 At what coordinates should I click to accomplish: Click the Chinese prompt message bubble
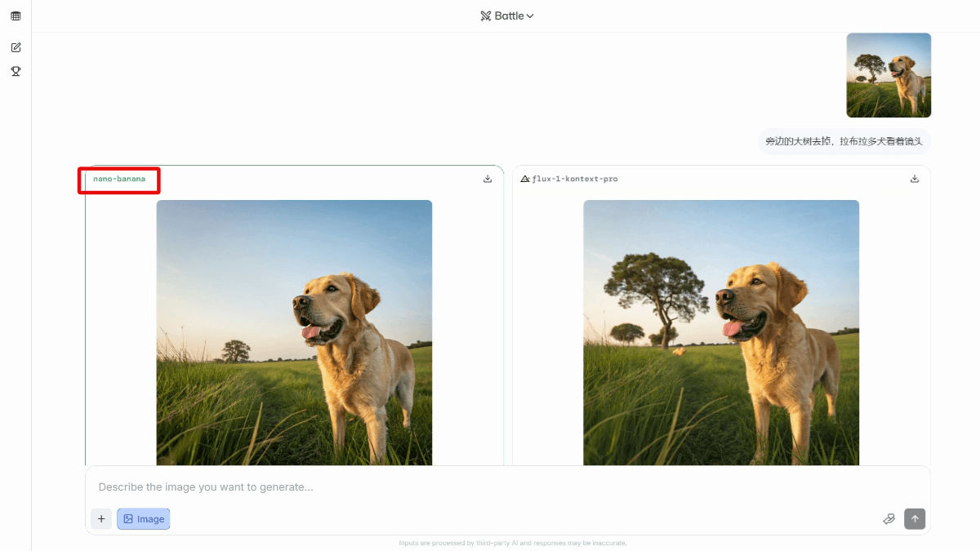(x=844, y=141)
